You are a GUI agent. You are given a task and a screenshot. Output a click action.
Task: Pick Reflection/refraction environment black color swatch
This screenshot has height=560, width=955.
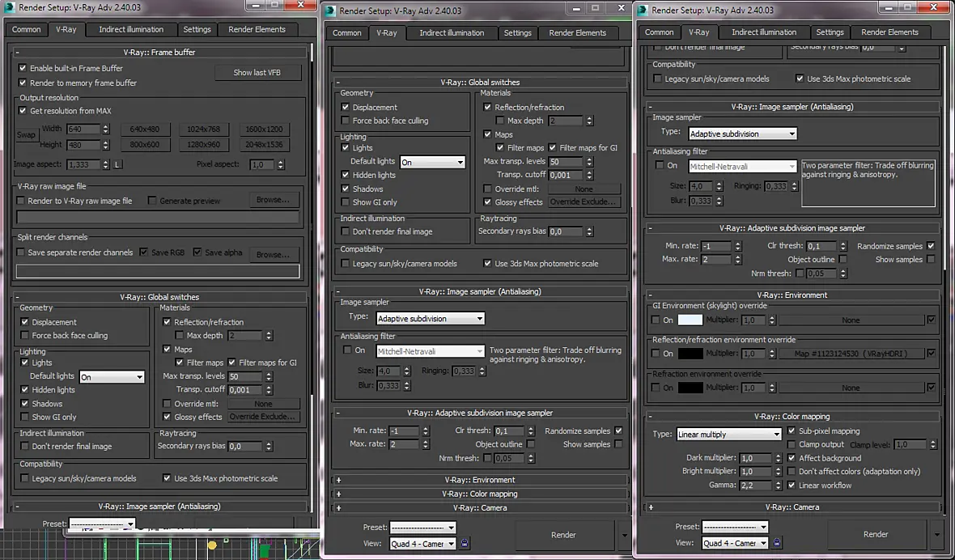(690, 354)
